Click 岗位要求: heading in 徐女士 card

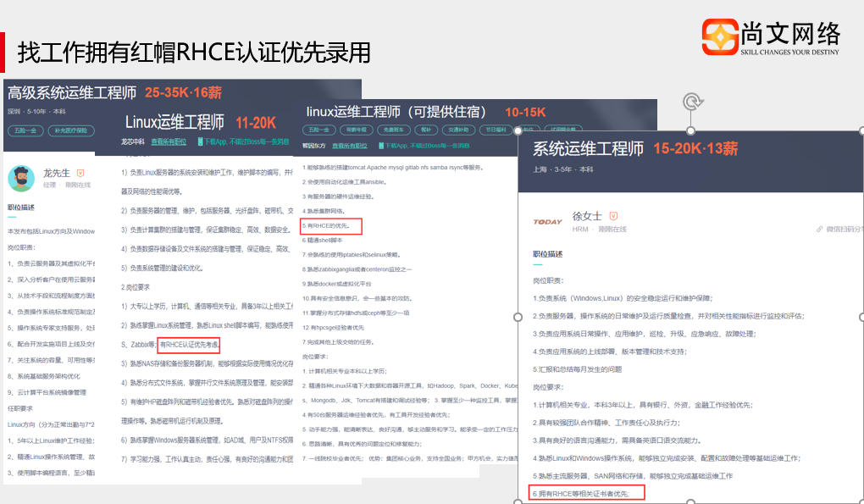[548, 387]
